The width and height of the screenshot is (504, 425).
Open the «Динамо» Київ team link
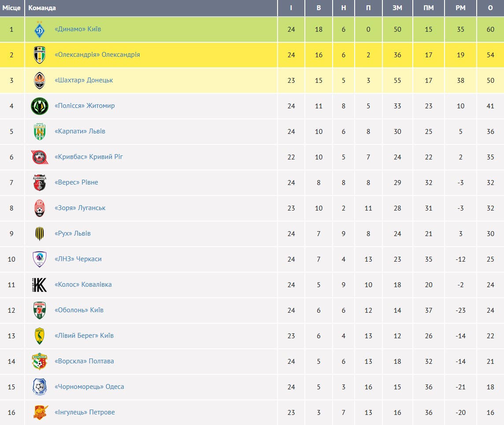tap(78, 29)
